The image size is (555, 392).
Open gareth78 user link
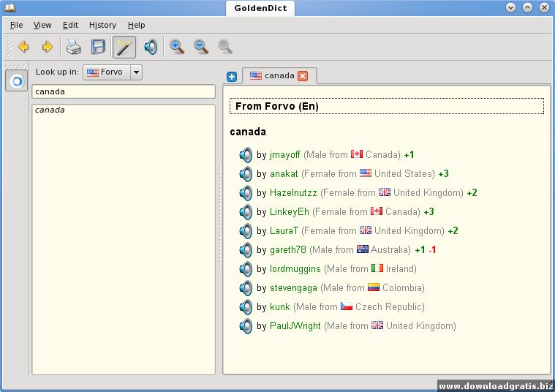(x=288, y=250)
